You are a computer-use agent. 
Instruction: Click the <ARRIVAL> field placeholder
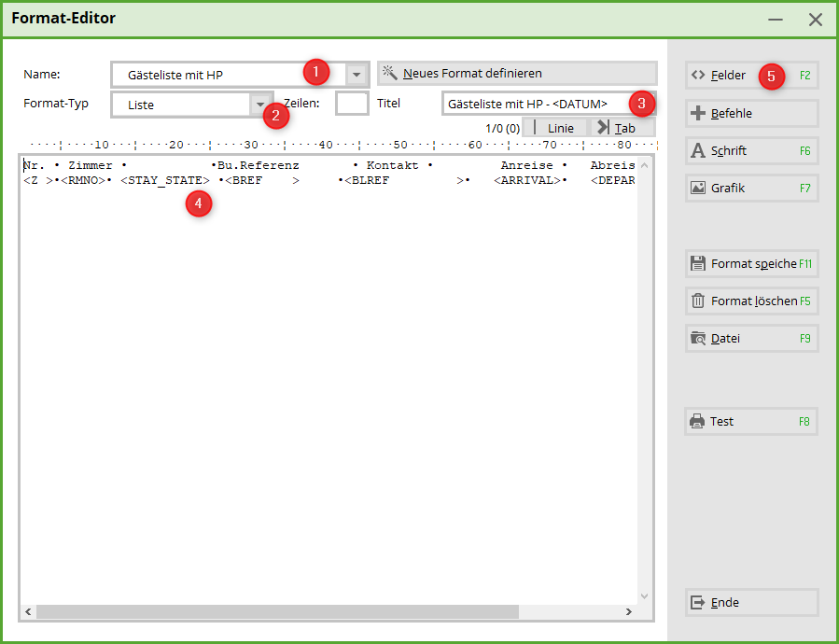[x=527, y=180]
